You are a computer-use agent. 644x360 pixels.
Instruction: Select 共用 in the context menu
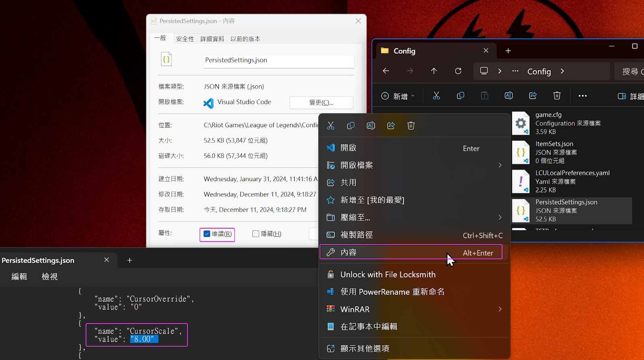(x=415, y=182)
